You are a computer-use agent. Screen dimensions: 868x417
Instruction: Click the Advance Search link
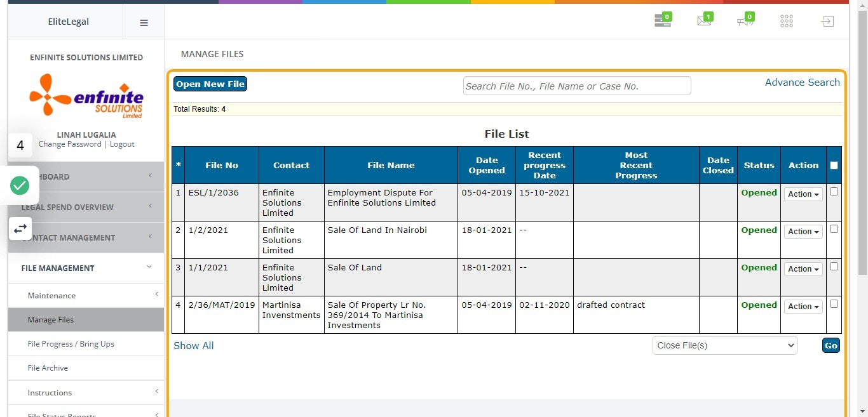point(802,83)
